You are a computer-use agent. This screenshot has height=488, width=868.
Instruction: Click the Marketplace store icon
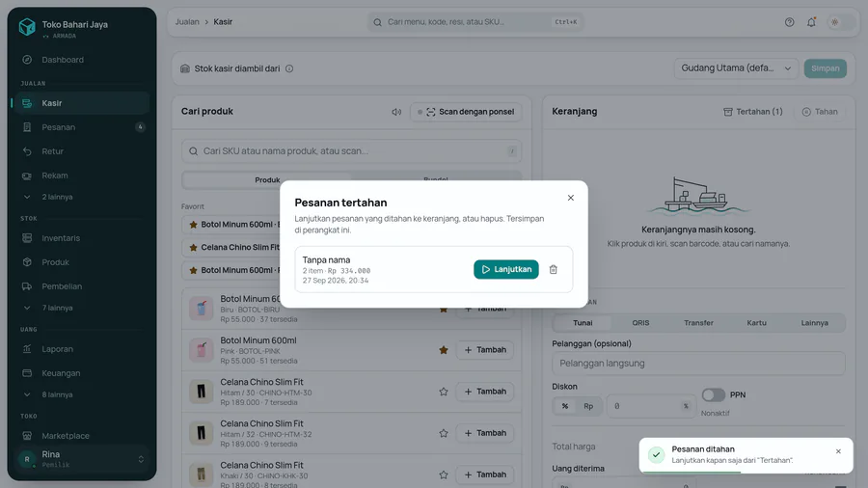[27, 435]
